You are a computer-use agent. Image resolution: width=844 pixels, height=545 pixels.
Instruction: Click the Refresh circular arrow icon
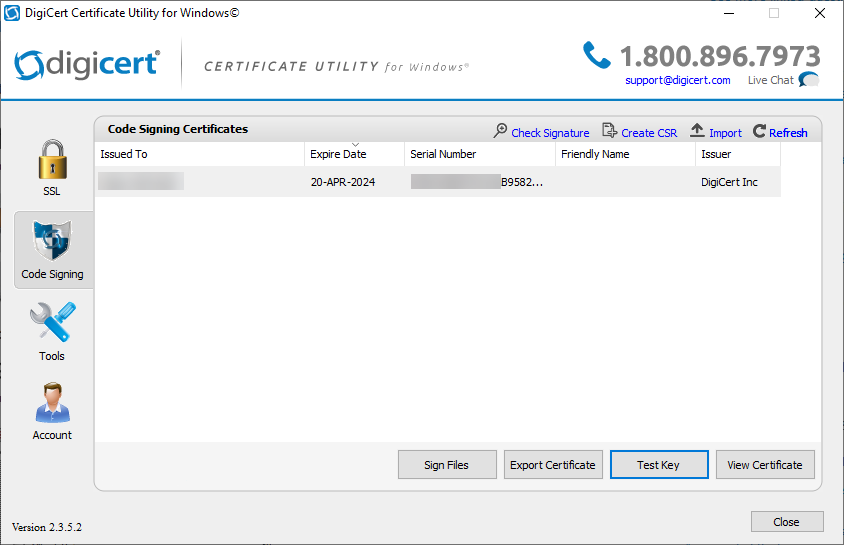click(x=759, y=131)
